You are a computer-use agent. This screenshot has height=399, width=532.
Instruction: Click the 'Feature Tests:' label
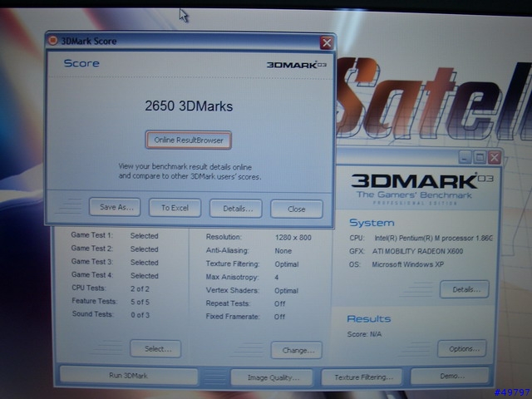94,301
